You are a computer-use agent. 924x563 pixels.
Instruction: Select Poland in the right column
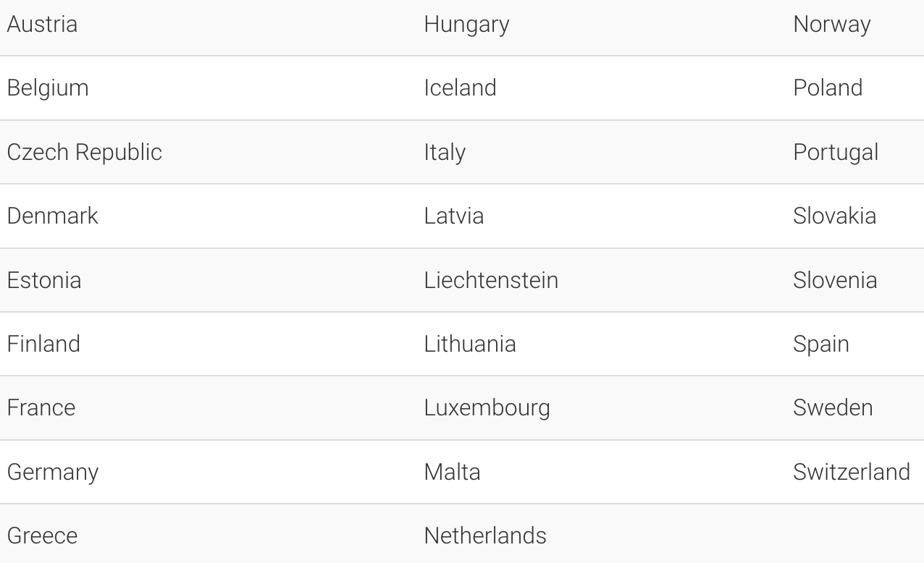[828, 88]
